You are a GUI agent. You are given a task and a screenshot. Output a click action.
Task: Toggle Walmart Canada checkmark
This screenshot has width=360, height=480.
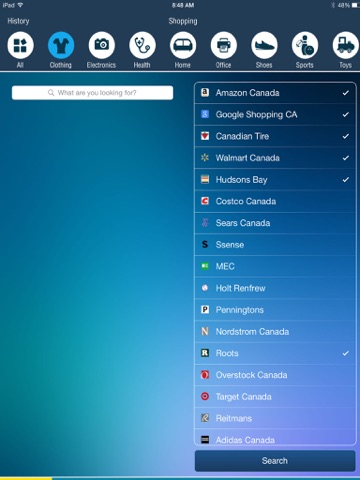tap(275, 158)
